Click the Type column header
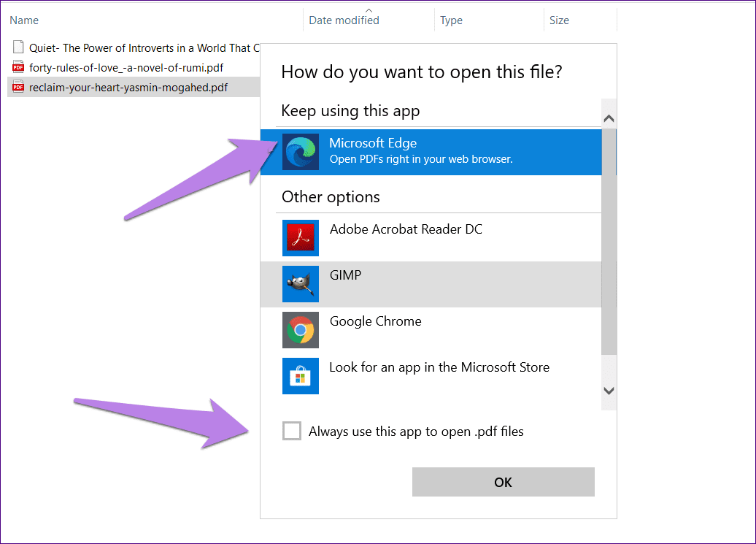 451,20
